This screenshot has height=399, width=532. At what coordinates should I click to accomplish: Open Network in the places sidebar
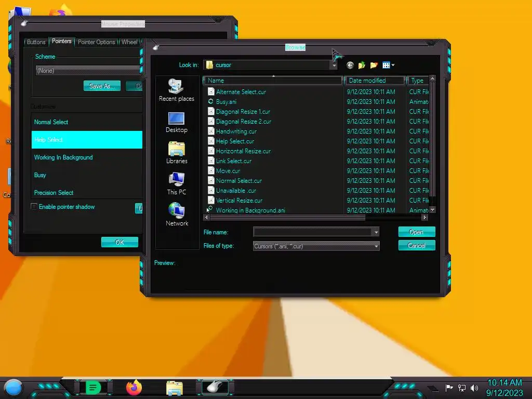(177, 215)
